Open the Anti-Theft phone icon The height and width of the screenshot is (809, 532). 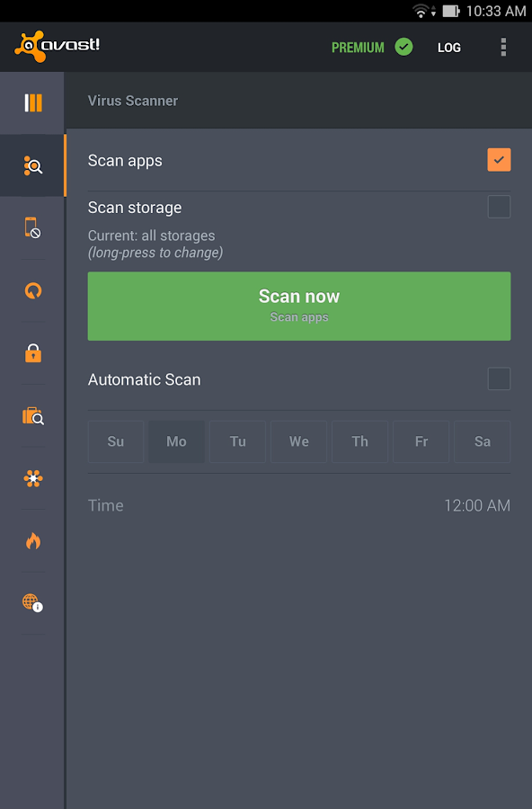click(32, 228)
